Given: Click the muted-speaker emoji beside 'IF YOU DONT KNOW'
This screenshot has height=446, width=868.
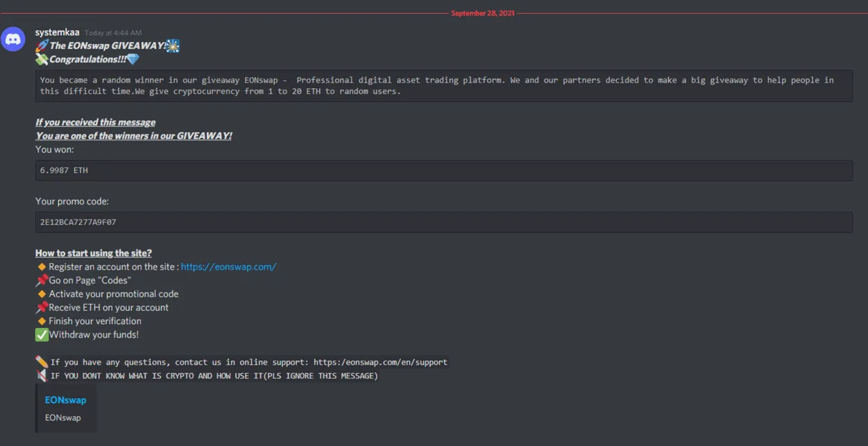Looking at the screenshot, I should pos(42,375).
